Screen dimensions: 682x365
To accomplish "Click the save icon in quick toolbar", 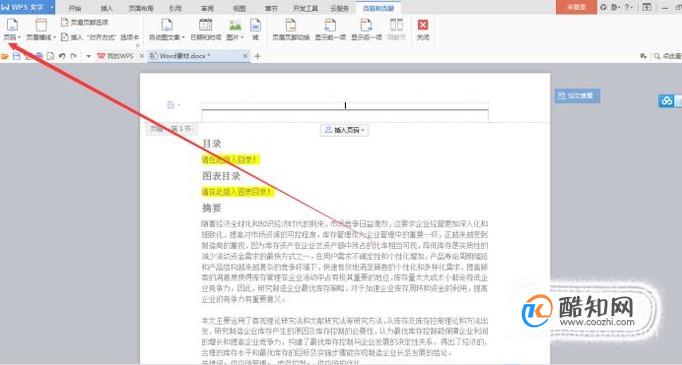I will (x=17, y=56).
